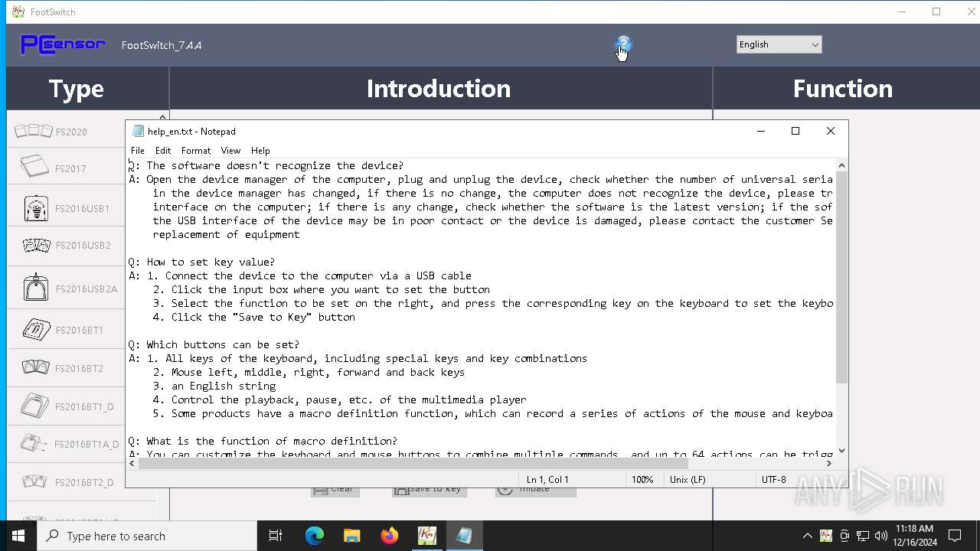Viewport: 980px width, 551px height.
Task: Click the PCsensor logo
Action: [63, 44]
